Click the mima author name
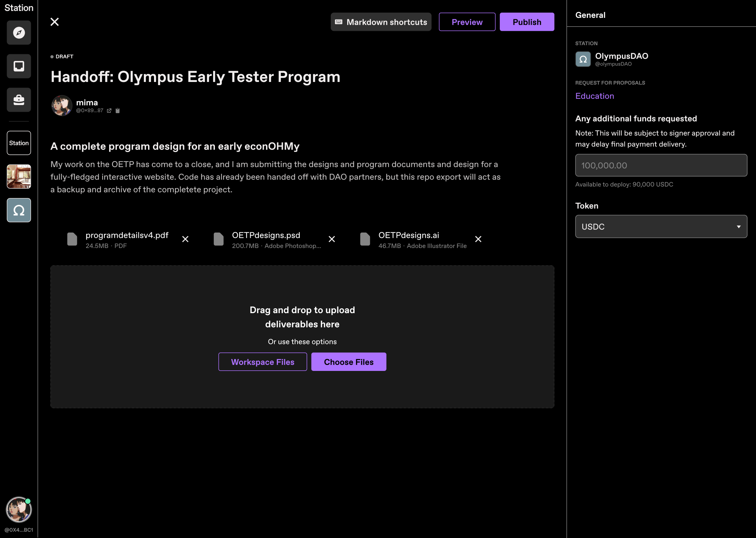The width and height of the screenshot is (756, 538). coord(87,103)
